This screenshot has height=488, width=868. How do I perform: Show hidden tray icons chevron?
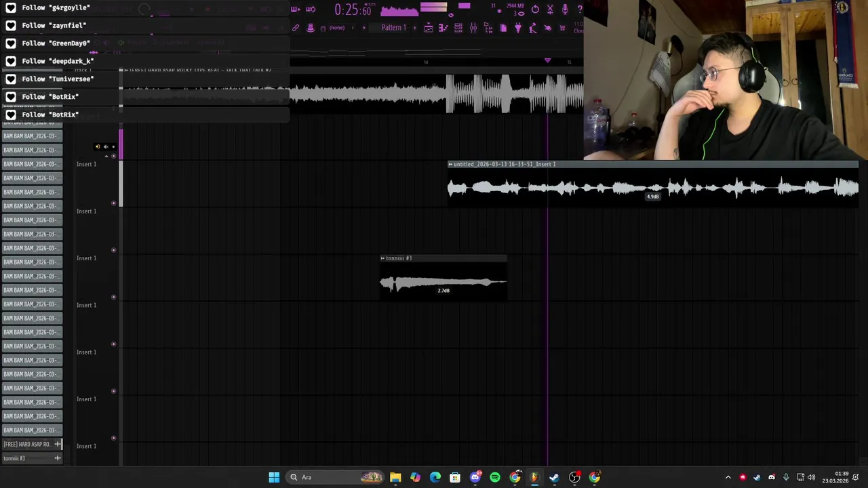coord(728,477)
